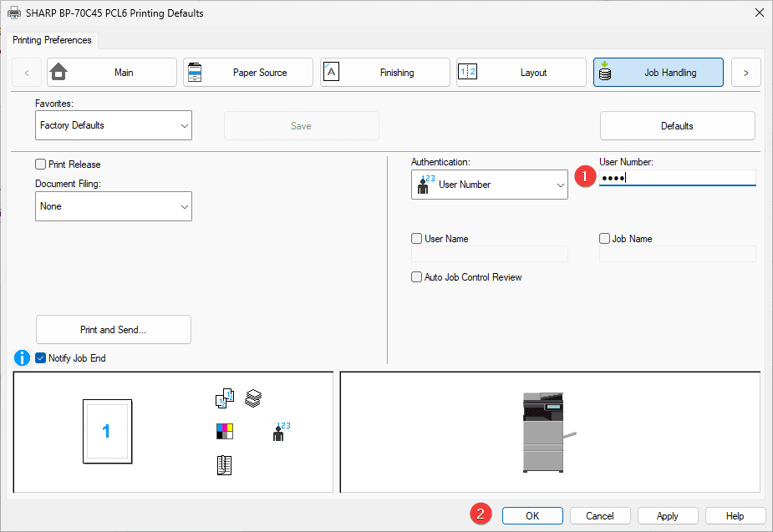Enable the Print Release checkbox
Screen dimensions: 773x532
click(41, 165)
